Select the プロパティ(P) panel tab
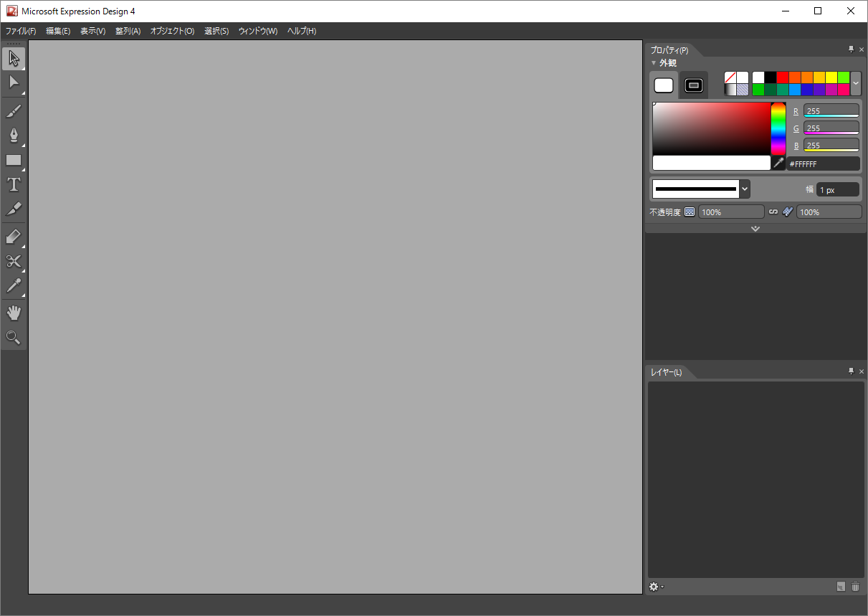This screenshot has height=616, width=868. pyautogui.click(x=669, y=50)
